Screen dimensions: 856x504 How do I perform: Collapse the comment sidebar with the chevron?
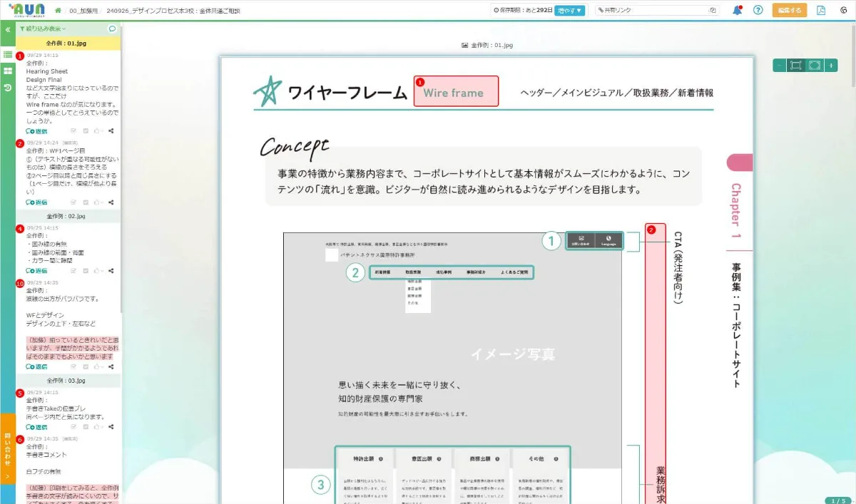8,31
